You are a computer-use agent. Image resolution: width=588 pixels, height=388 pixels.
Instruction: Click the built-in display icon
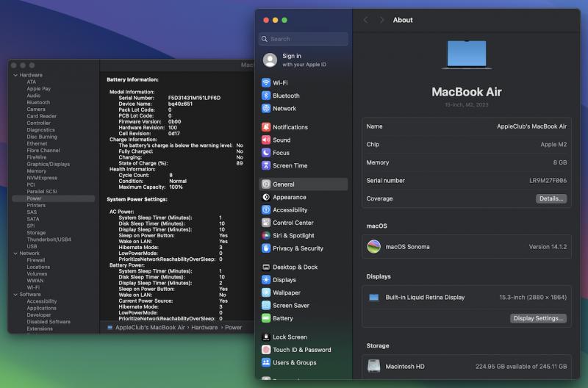coord(373,298)
